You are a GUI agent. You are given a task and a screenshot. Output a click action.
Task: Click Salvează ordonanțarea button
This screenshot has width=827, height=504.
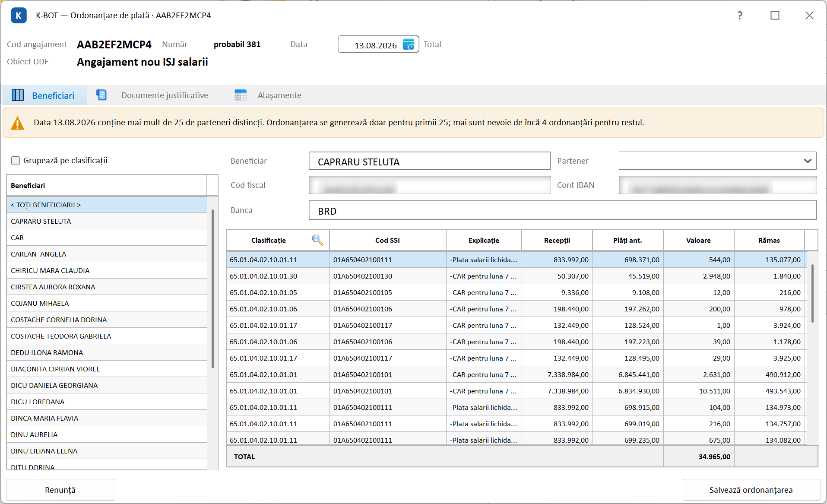(x=751, y=490)
